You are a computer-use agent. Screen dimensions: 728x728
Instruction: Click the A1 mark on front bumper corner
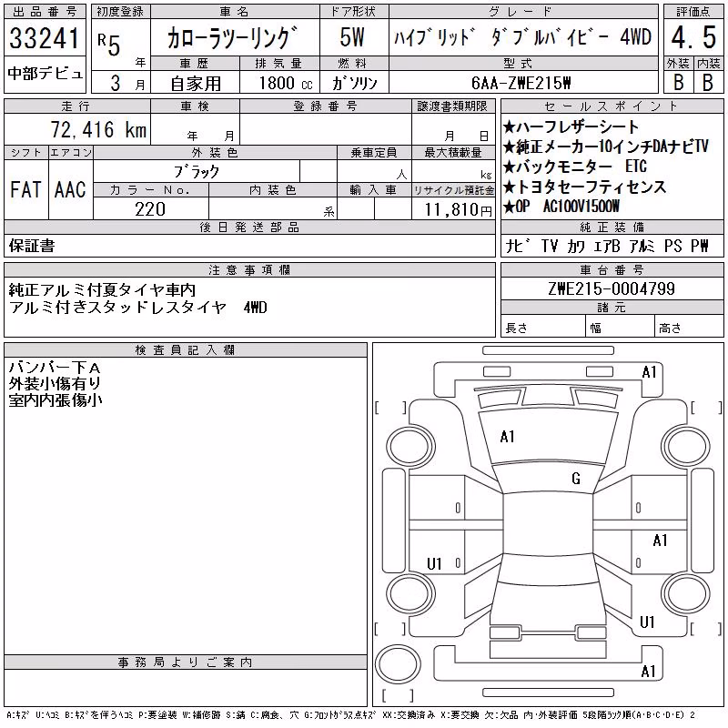tap(649, 372)
